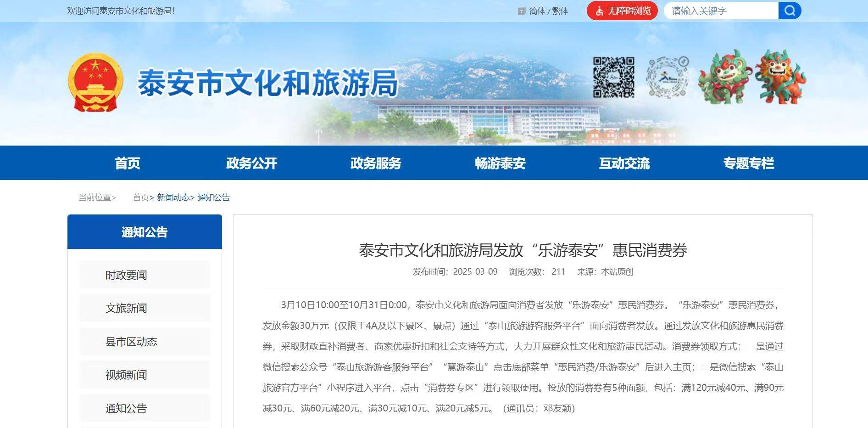Click the magnifier search icon button
Image resolution: width=868 pixels, height=428 pixels.
tap(790, 11)
